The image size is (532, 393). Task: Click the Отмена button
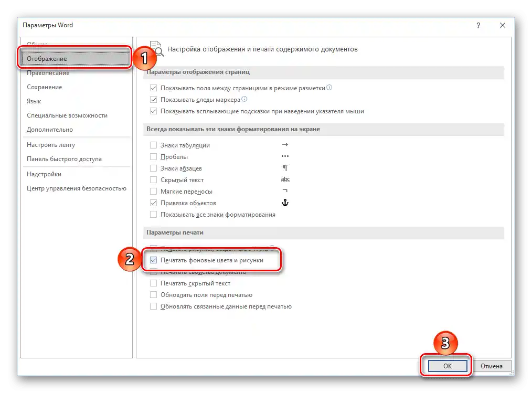point(491,366)
